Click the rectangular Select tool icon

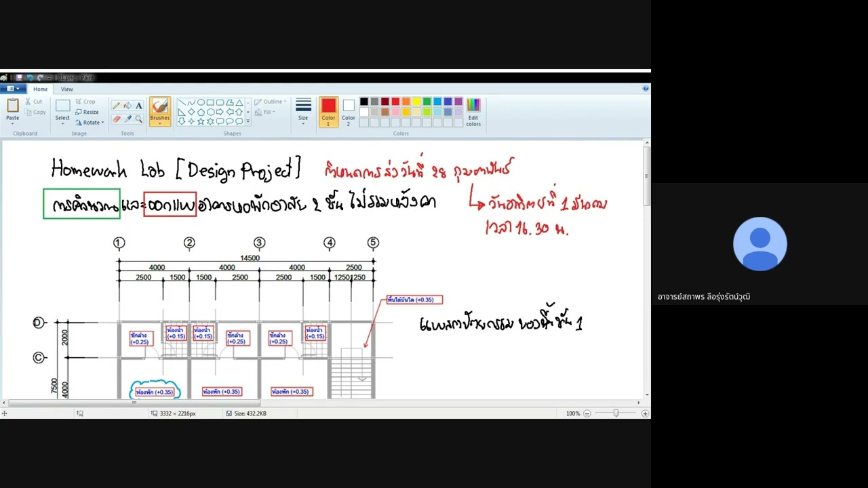tap(62, 105)
